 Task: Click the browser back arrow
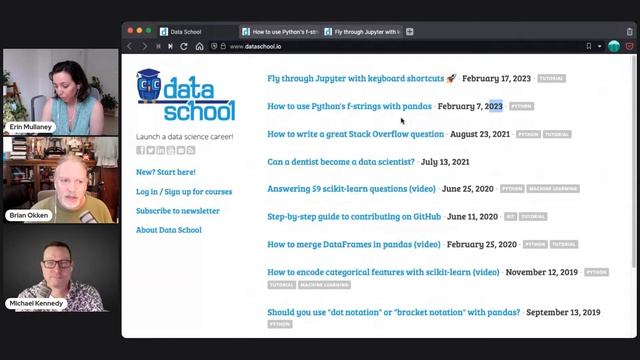[x=130, y=47]
